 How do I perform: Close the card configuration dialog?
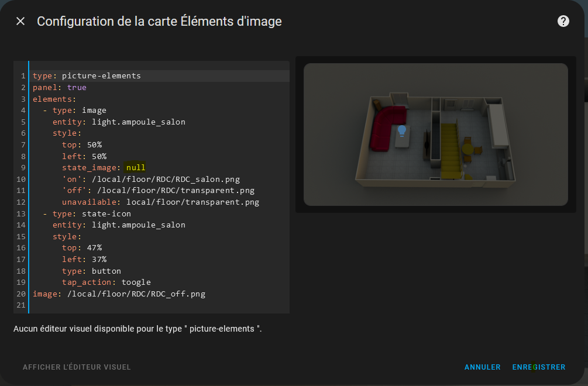(x=20, y=22)
